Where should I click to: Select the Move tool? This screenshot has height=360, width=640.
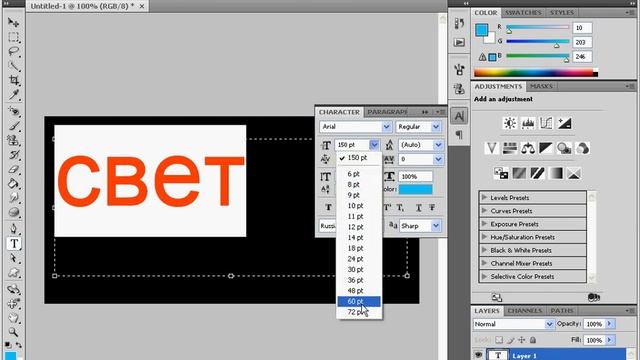coord(13,22)
